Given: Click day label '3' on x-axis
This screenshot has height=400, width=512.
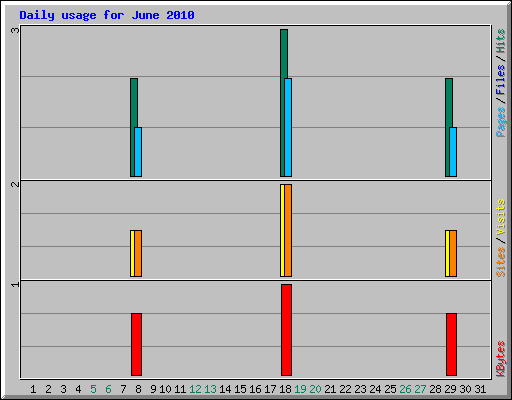Looking at the screenshot, I should click(x=63, y=389).
